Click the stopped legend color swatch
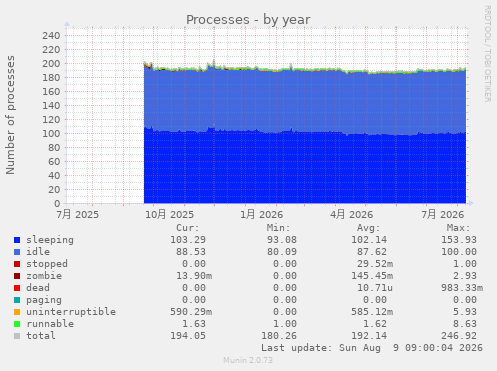This screenshot has height=371, width=497. pos(17,264)
